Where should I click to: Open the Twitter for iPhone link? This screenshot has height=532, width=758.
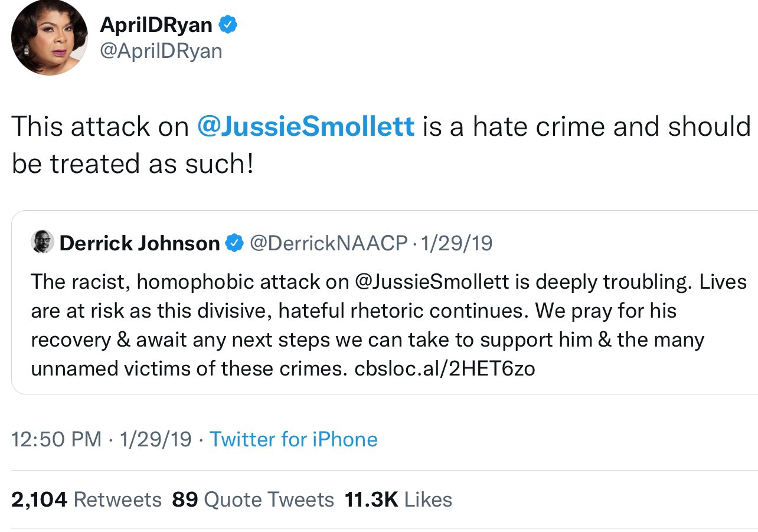click(x=293, y=439)
